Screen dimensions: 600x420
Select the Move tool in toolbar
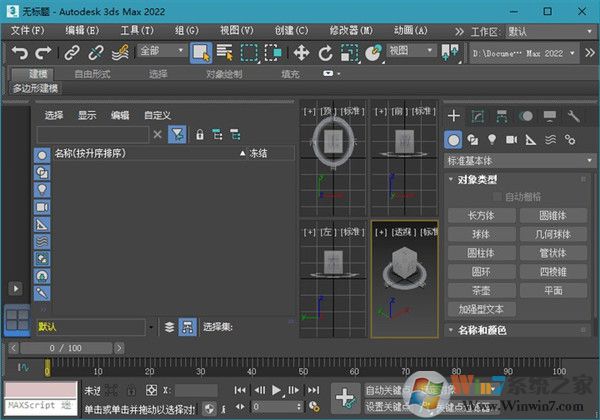tap(301, 52)
